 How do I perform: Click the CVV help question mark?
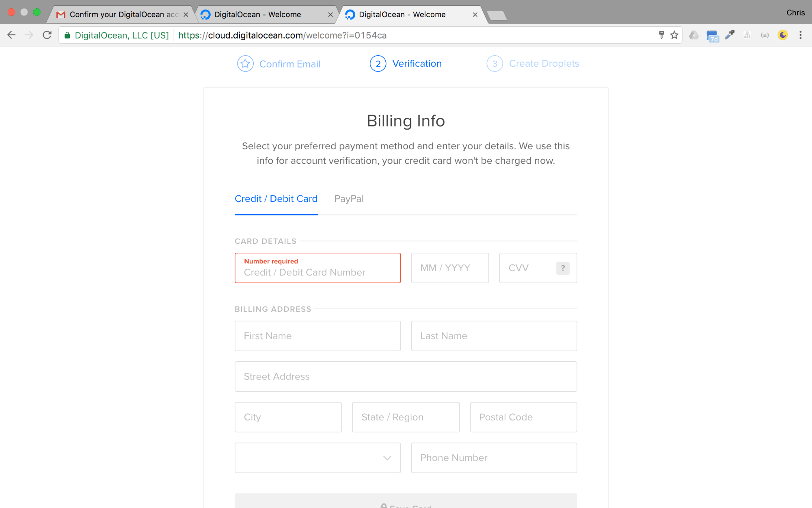click(x=563, y=268)
